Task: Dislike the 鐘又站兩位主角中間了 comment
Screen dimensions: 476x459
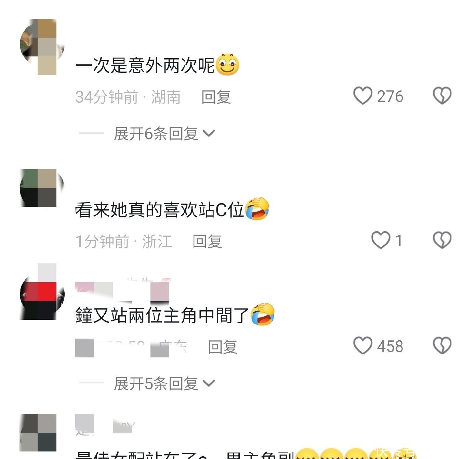Action: pyautogui.click(x=442, y=345)
